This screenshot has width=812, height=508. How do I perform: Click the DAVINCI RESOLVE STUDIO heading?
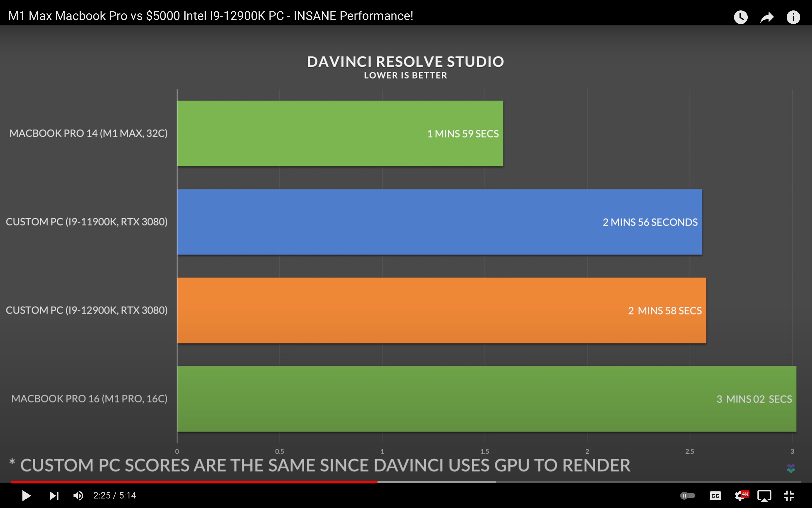[x=405, y=62]
